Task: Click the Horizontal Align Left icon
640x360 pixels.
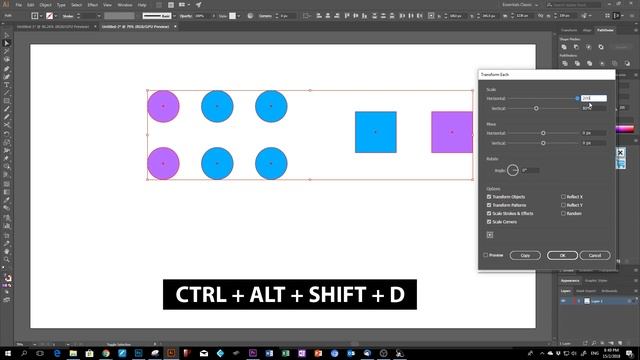Action: pos(319,16)
